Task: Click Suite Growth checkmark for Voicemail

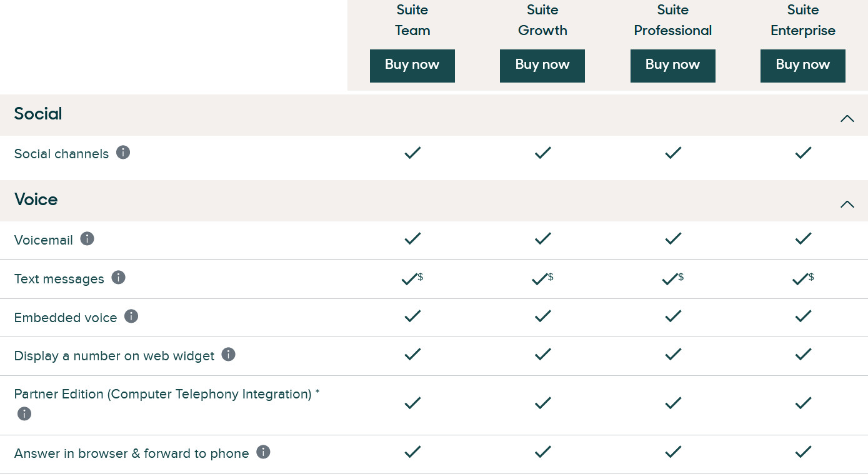Action: pos(543,238)
